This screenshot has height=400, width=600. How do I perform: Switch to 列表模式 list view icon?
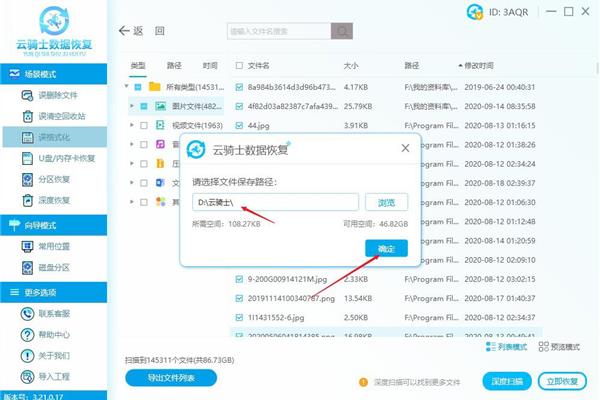(x=489, y=347)
